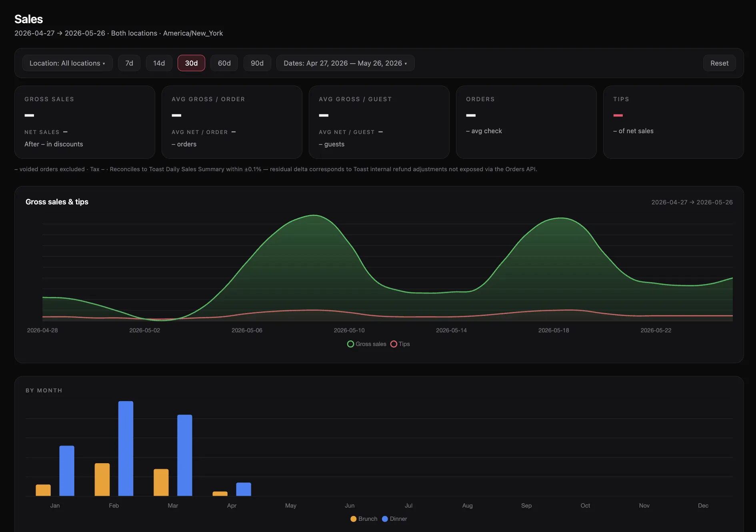
Task: Click the Feb month axis label
Action: [x=114, y=506]
